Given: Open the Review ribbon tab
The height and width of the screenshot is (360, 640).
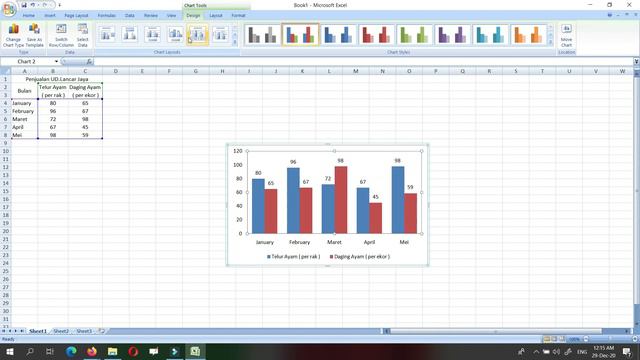Looking at the screenshot, I should (151, 16).
